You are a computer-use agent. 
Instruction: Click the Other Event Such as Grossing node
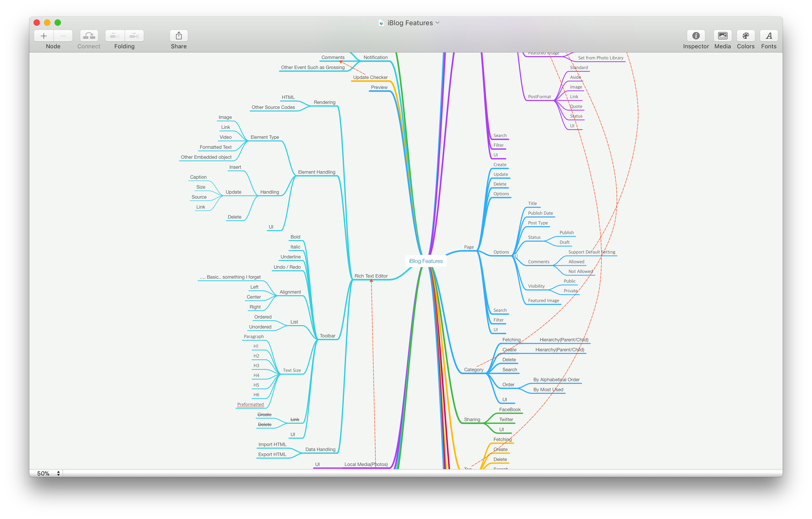pyautogui.click(x=313, y=67)
